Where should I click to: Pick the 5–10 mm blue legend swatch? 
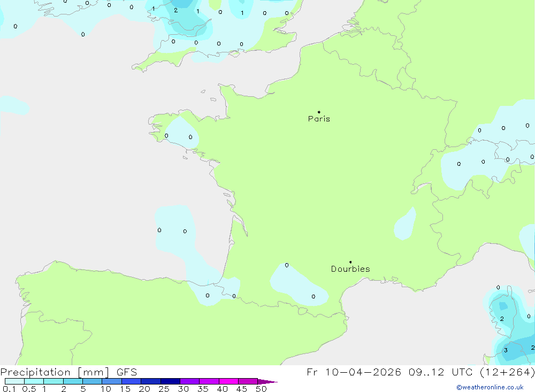point(93,381)
